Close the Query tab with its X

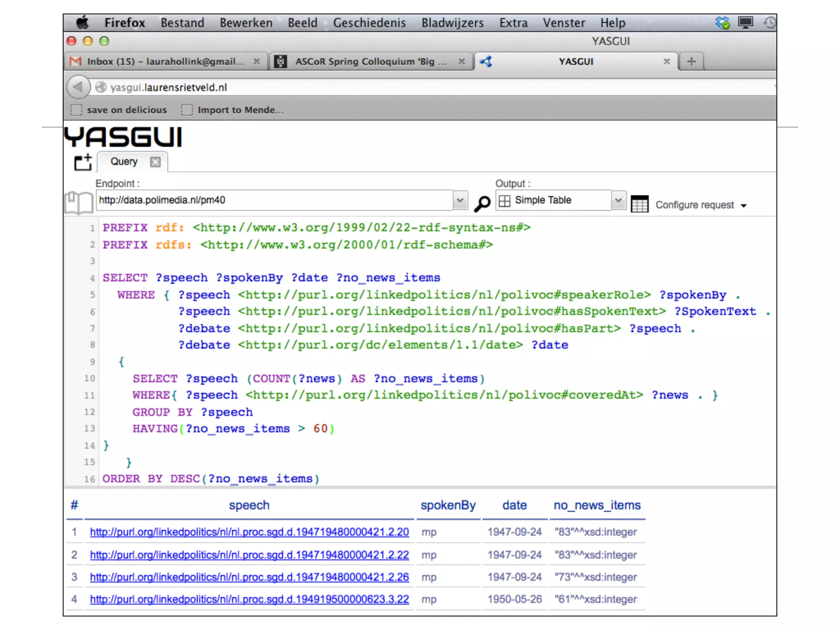(155, 162)
